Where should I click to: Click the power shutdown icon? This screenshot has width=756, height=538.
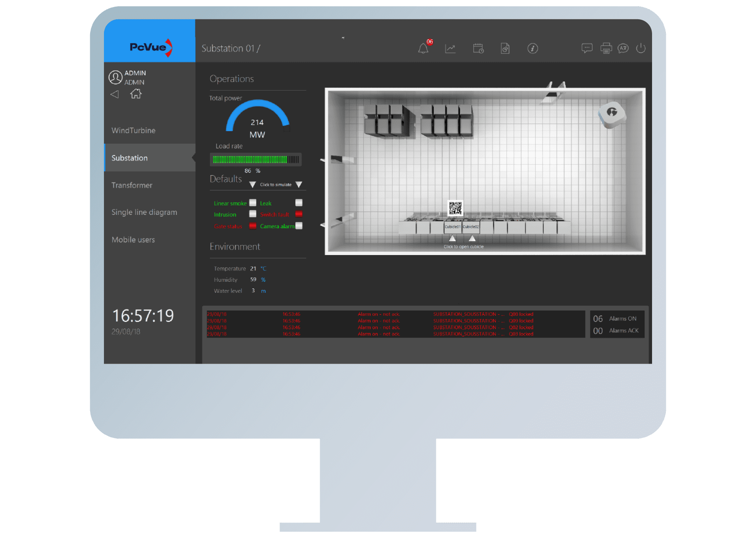641,48
